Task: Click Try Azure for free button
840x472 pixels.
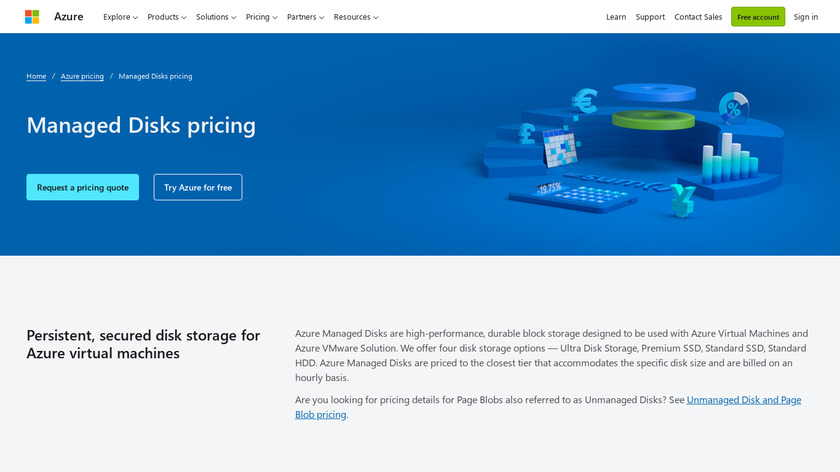Action: click(198, 188)
